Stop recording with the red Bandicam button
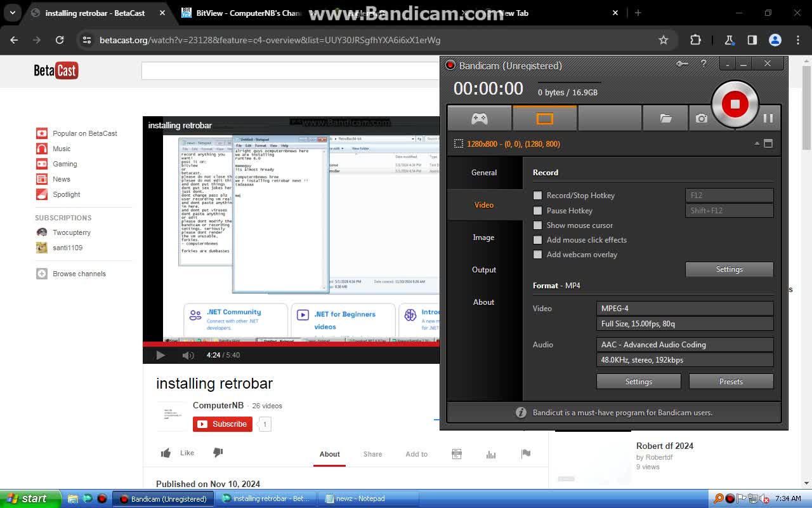 (x=735, y=104)
